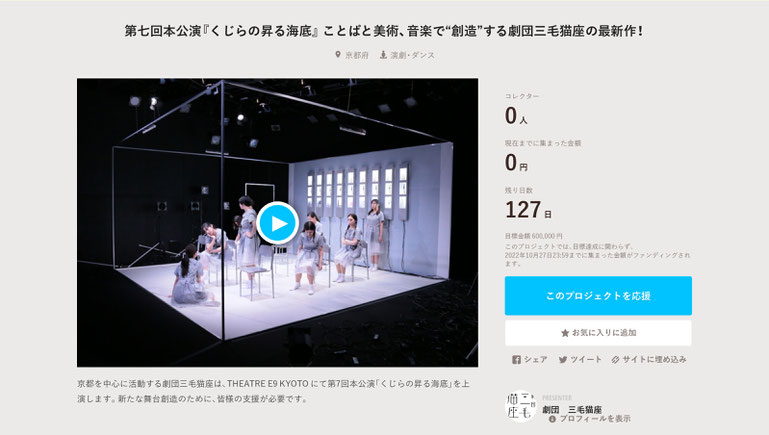The height and width of the screenshot is (435, 769).
Task: Open the サイトに埋め込み embed link icon
Action: click(x=615, y=359)
